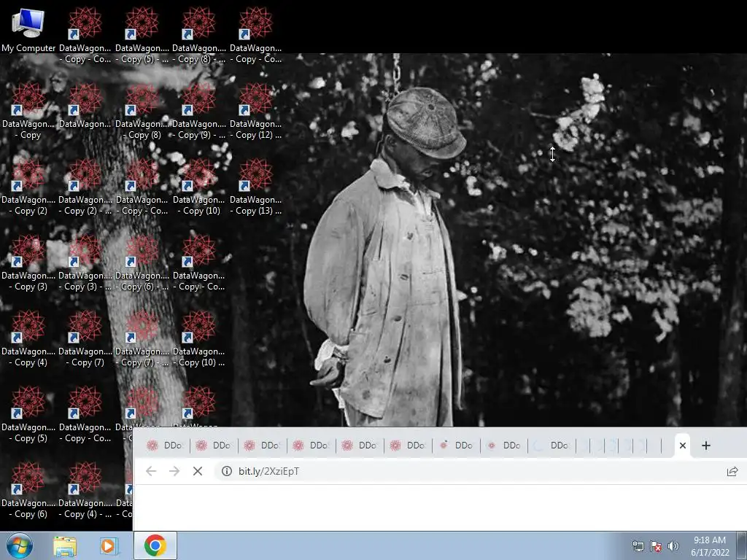
Task: Select the DataWagon 'Copy (7)' shortcut
Action: (85, 339)
